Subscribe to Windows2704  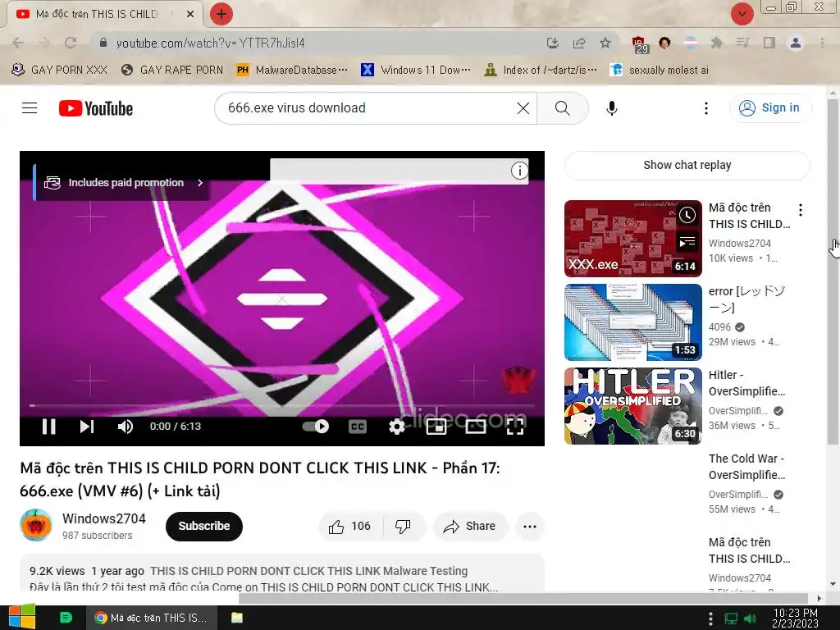click(x=204, y=526)
